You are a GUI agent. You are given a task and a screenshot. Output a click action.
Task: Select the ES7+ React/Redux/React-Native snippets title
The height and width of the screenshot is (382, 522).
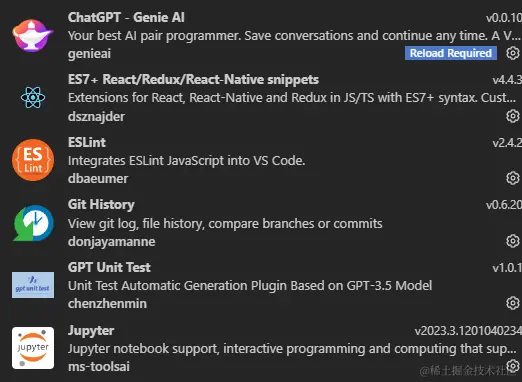click(193, 80)
